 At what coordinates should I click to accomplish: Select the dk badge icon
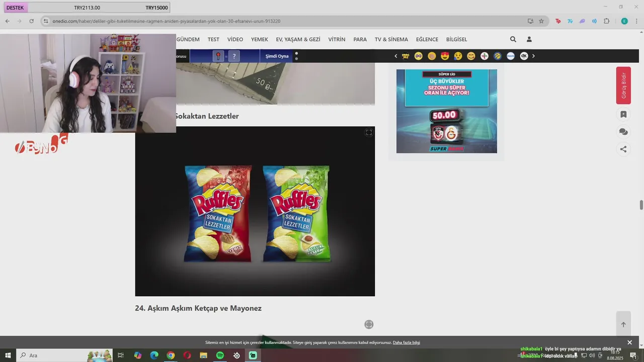(524, 56)
